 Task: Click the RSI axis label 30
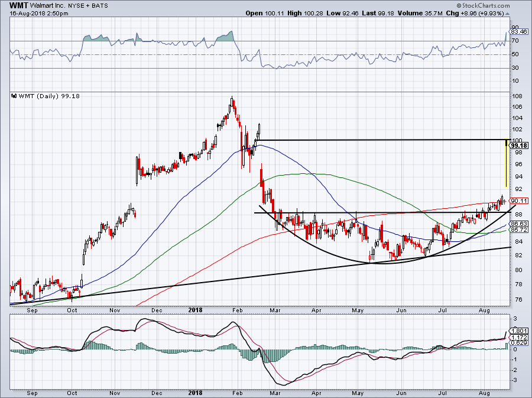tap(515, 68)
